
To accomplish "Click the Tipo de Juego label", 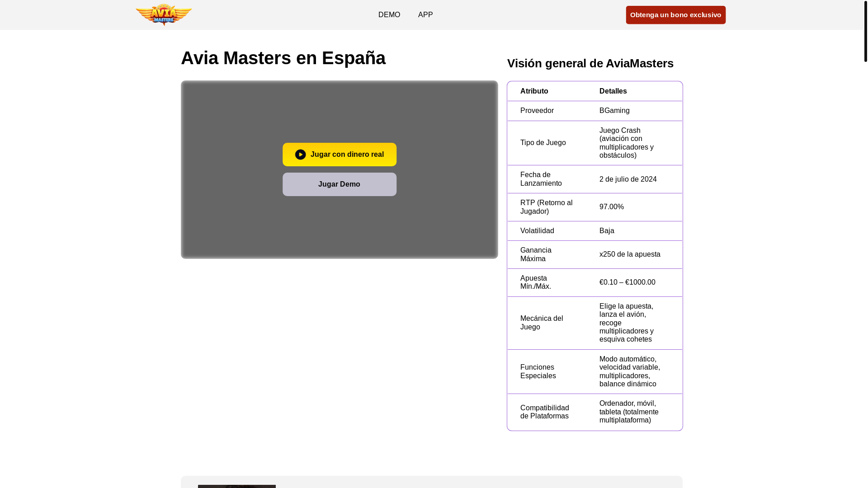I will pos(543,143).
